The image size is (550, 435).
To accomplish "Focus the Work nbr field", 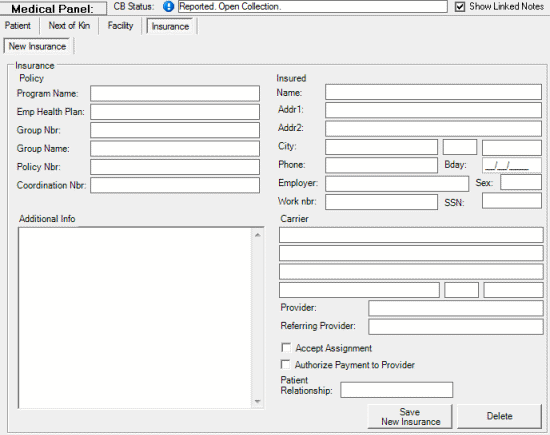I will [x=381, y=202].
